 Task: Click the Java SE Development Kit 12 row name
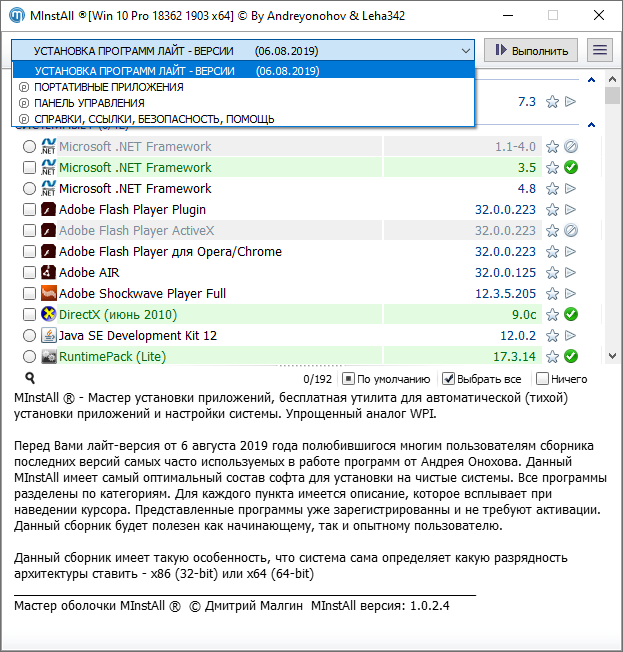(x=138, y=336)
